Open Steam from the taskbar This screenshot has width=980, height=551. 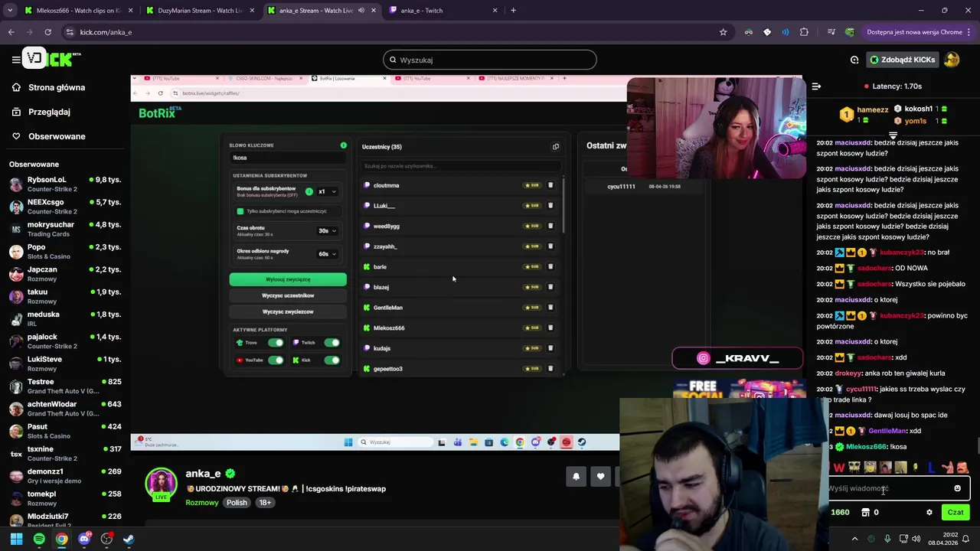129,539
